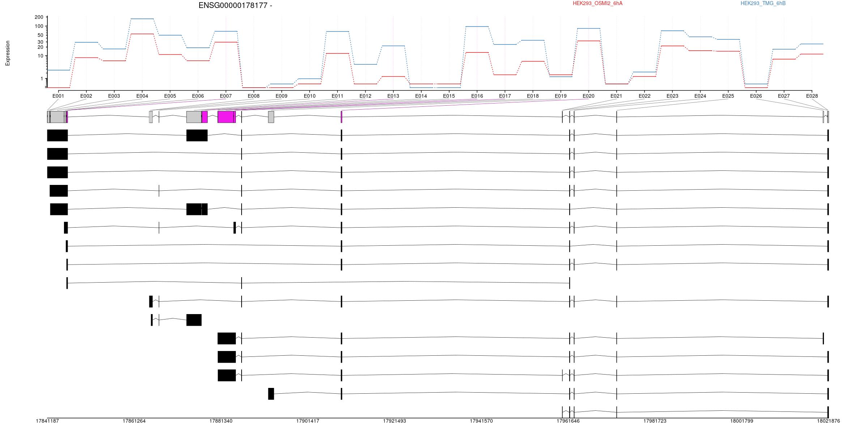This screenshot has height=427, width=868.
Task: Click the red expression peak above E020
Action: pyautogui.click(x=588, y=41)
